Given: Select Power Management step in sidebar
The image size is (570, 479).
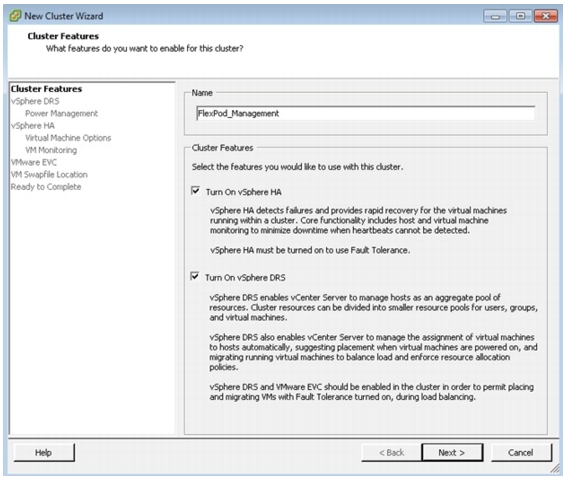Looking at the screenshot, I should click(61, 113).
